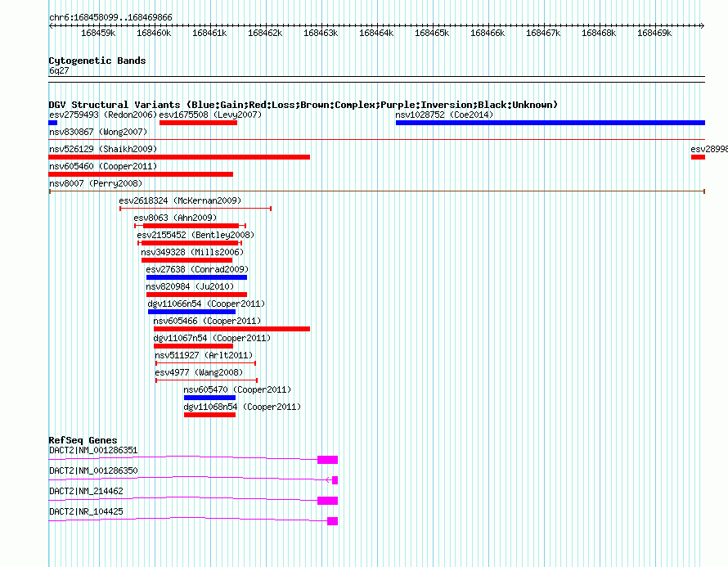728x567 pixels.
Task: Open the nsv820984 (Ju2010) variant label
Action: click(190, 286)
